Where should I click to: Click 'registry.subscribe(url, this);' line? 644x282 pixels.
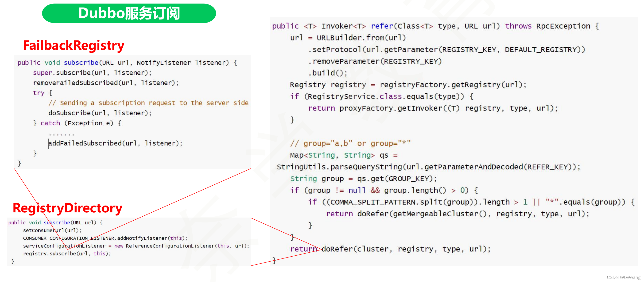pyautogui.click(x=67, y=254)
